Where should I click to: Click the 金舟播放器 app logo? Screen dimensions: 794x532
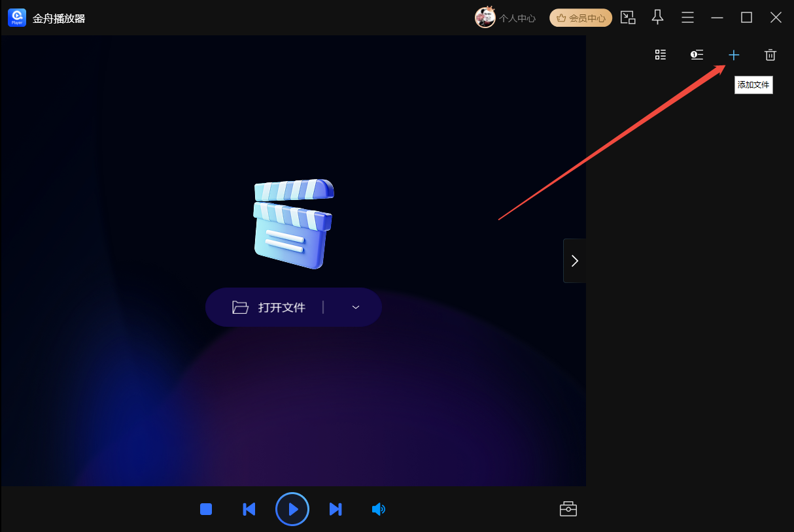point(17,18)
